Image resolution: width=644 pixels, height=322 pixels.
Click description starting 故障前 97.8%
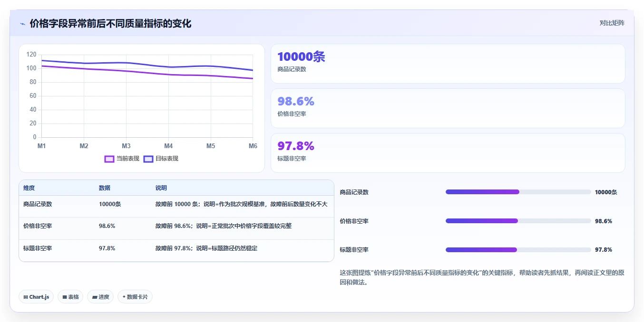pyautogui.click(x=206, y=248)
